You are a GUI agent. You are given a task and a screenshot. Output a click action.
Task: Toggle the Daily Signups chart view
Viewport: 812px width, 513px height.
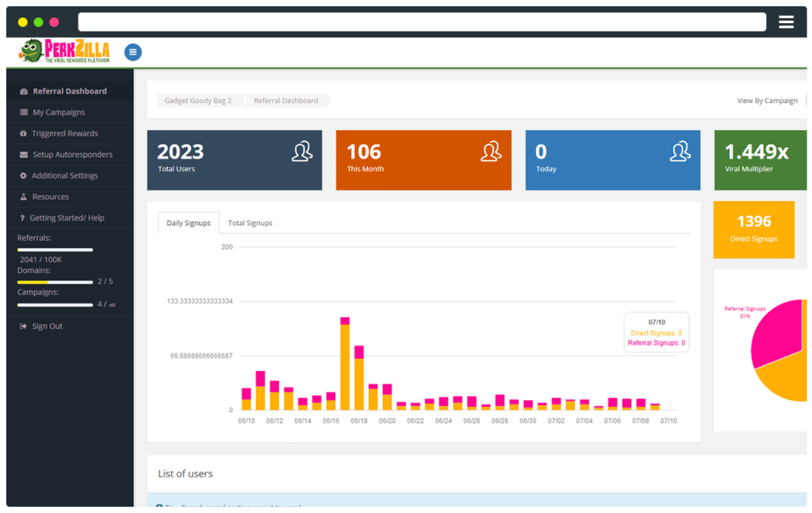(188, 223)
